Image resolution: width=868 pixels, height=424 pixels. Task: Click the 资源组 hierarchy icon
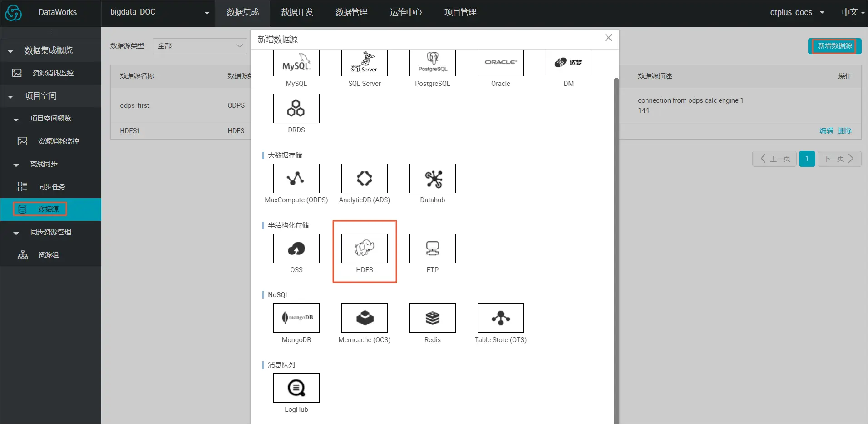(x=23, y=254)
